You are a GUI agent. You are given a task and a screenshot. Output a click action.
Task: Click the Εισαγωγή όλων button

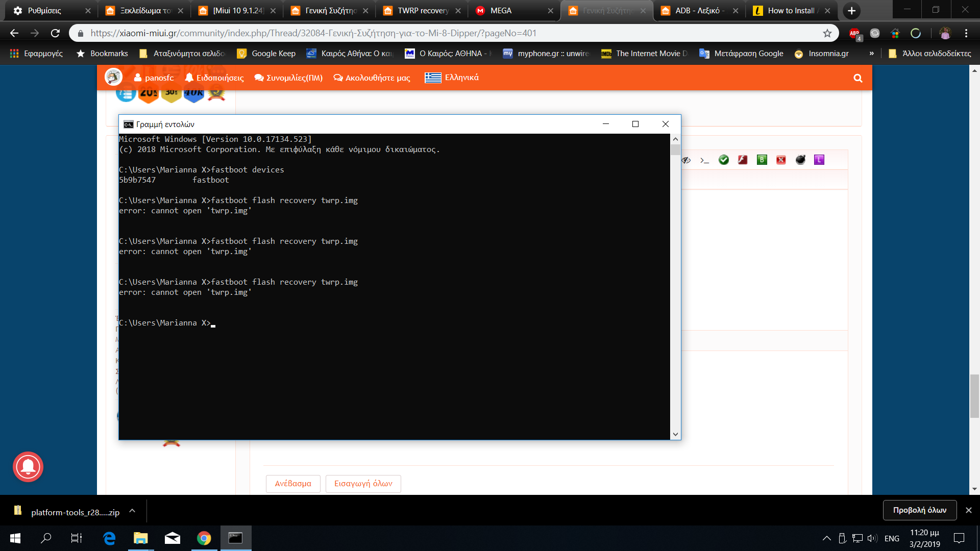[363, 484]
